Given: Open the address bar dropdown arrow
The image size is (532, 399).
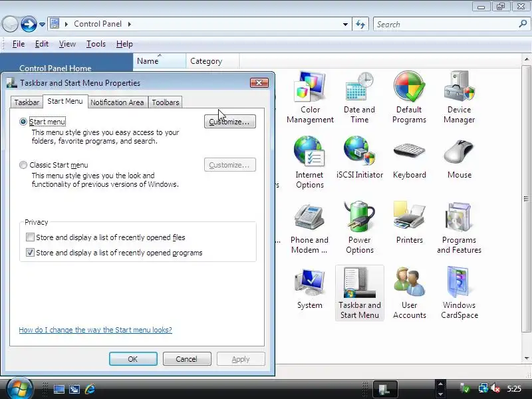Looking at the screenshot, I should pyautogui.click(x=345, y=25).
